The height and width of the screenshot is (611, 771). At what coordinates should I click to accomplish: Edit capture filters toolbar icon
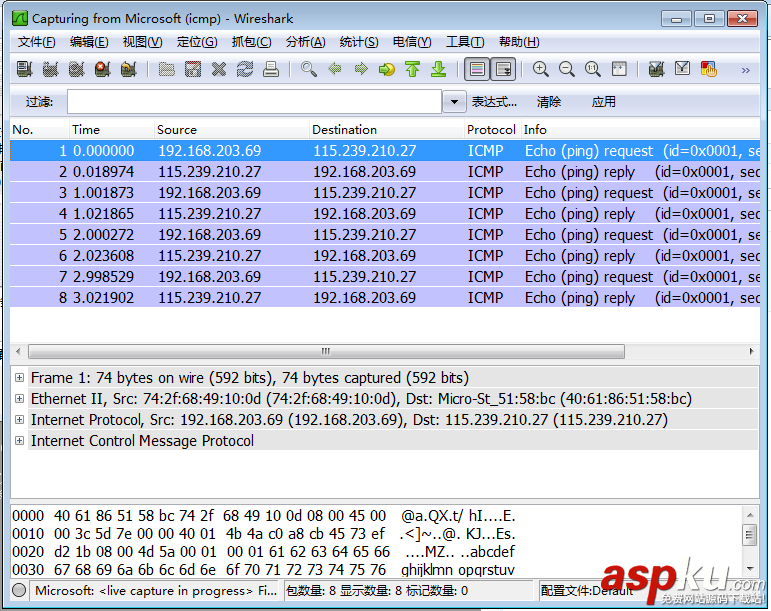(x=656, y=69)
